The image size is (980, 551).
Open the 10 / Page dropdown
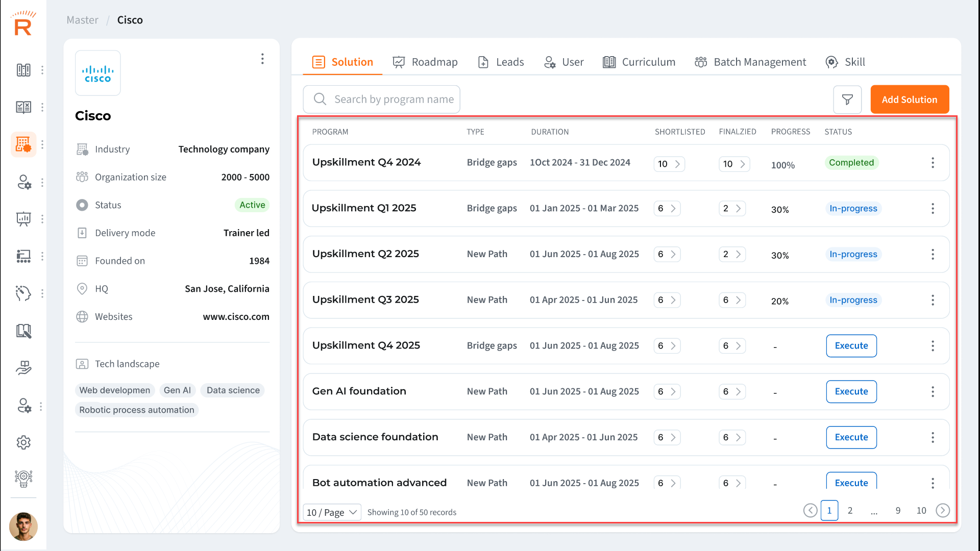coord(332,512)
